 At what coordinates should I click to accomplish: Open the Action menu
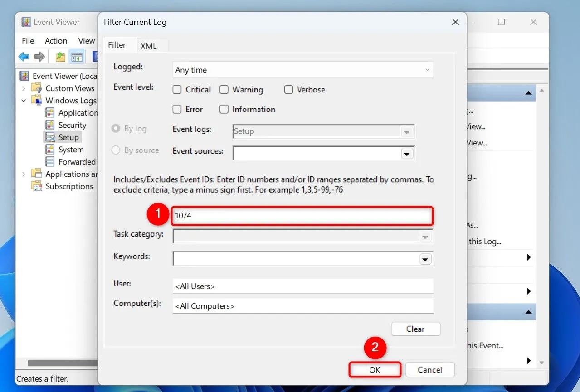click(55, 40)
